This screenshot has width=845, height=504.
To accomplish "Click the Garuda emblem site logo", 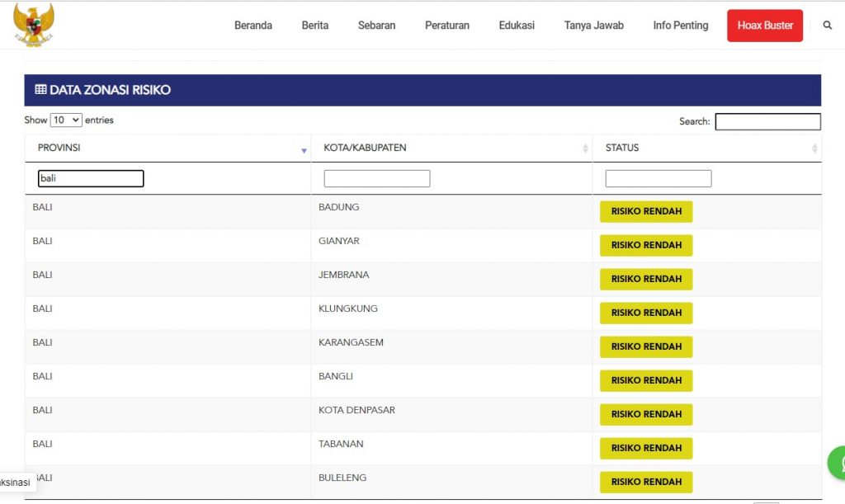I will [34, 24].
